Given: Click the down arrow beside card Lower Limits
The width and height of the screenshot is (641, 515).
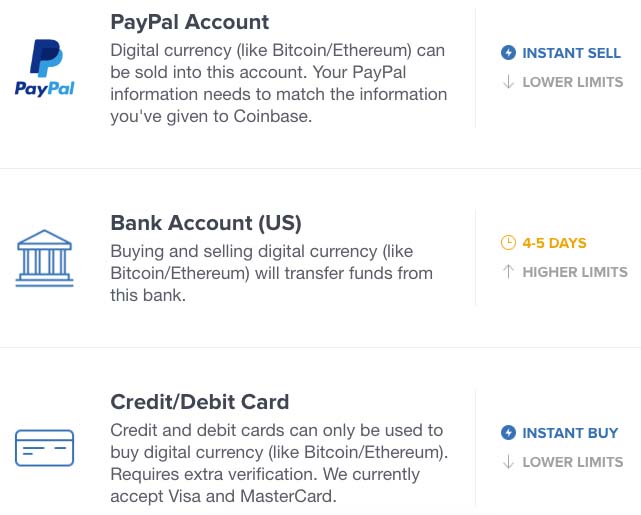Looking at the screenshot, I should (508, 461).
